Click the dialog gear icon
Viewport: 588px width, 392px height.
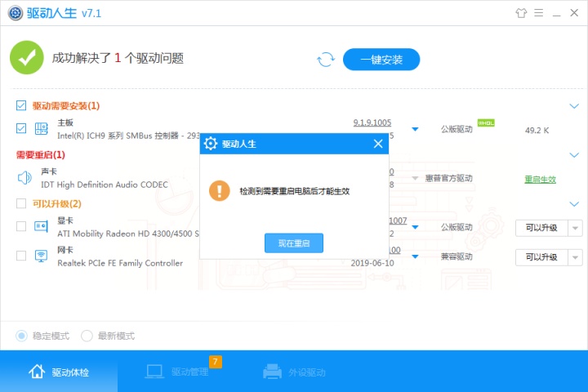(211, 144)
